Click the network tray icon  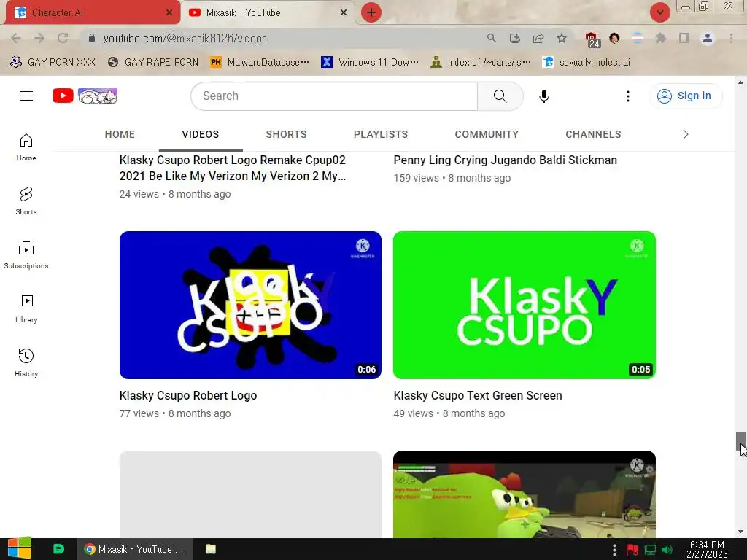(650, 550)
